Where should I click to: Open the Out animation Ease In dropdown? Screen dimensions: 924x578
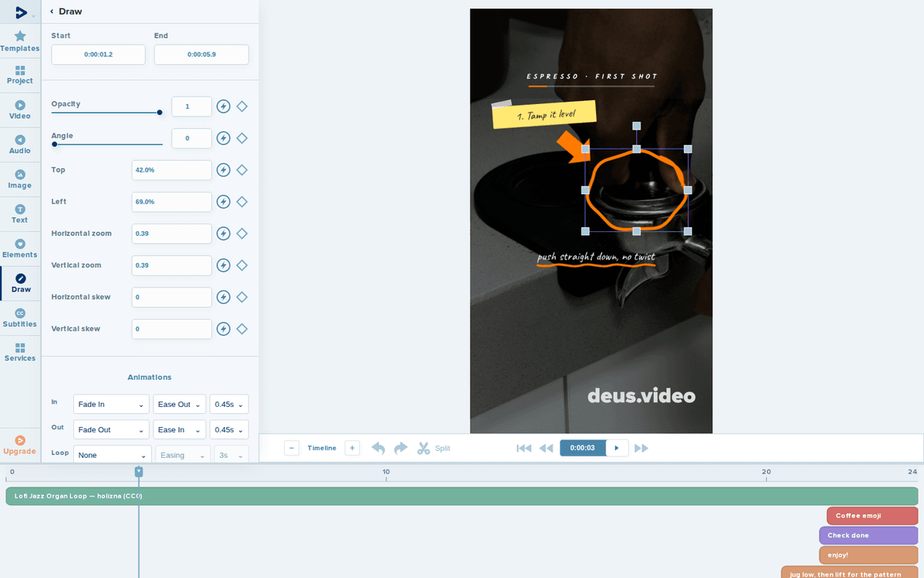click(x=179, y=430)
